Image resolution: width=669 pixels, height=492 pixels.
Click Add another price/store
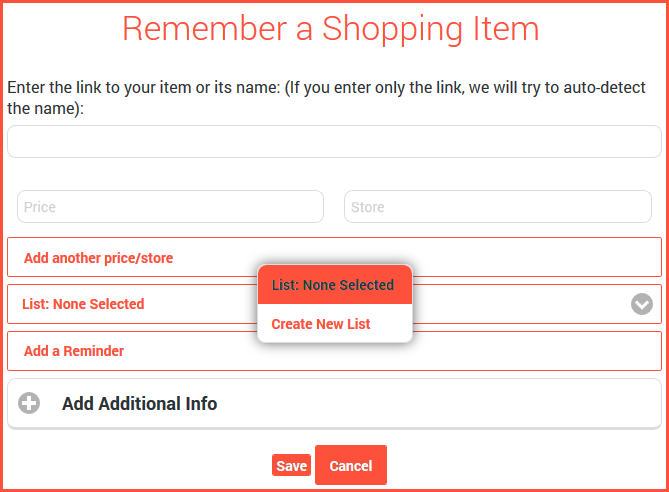pyautogui.click(x=334, y=257)
